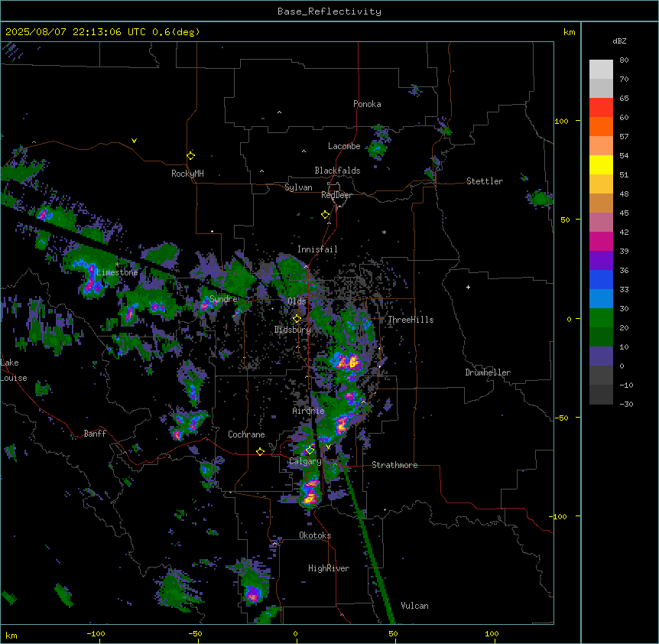Select the Didsbury label
The width and height of the screenshot is (659, 644).
coord(293,330)
